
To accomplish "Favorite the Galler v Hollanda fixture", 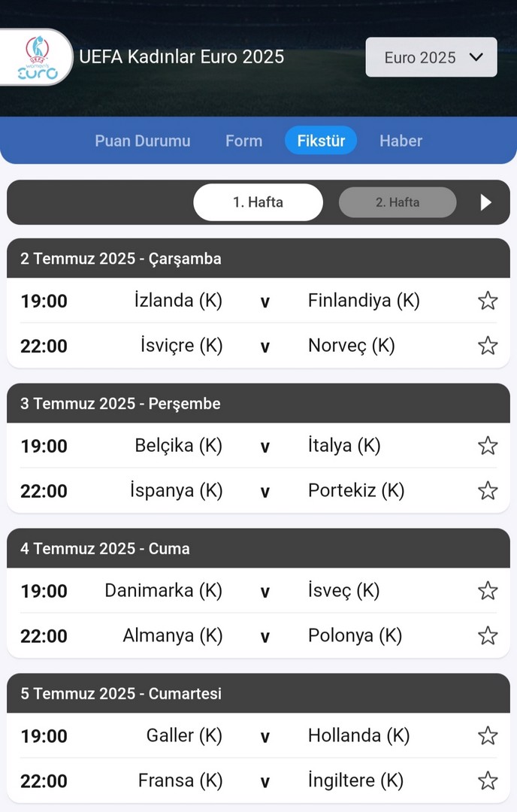I will (488, 736).
